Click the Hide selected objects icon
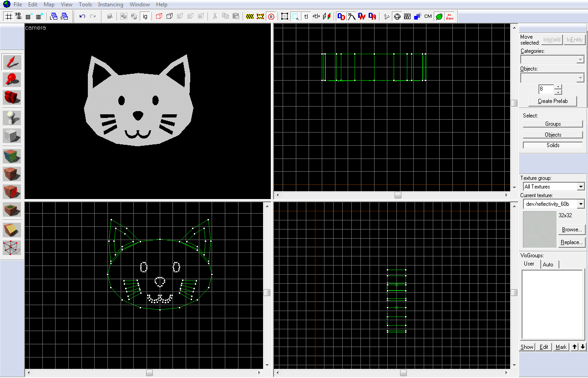The height and width of the screenshot is (378, 588). [x=159, y=16]
